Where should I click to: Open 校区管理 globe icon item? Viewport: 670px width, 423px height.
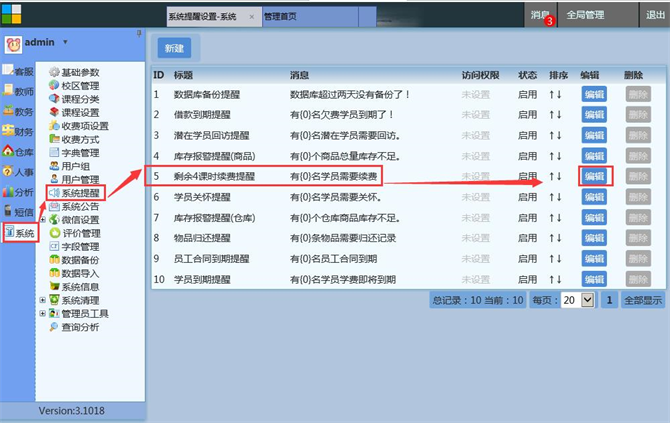(74, 85)
